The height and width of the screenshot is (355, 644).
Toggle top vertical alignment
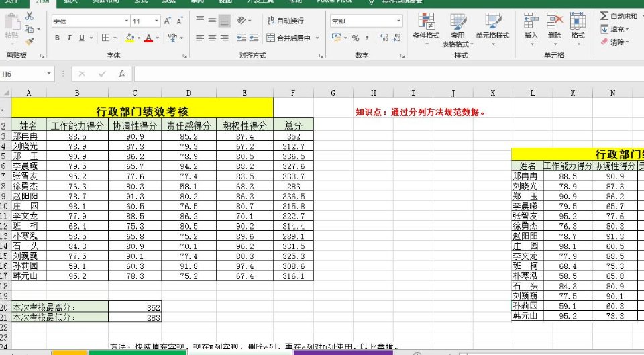[200, 20]
